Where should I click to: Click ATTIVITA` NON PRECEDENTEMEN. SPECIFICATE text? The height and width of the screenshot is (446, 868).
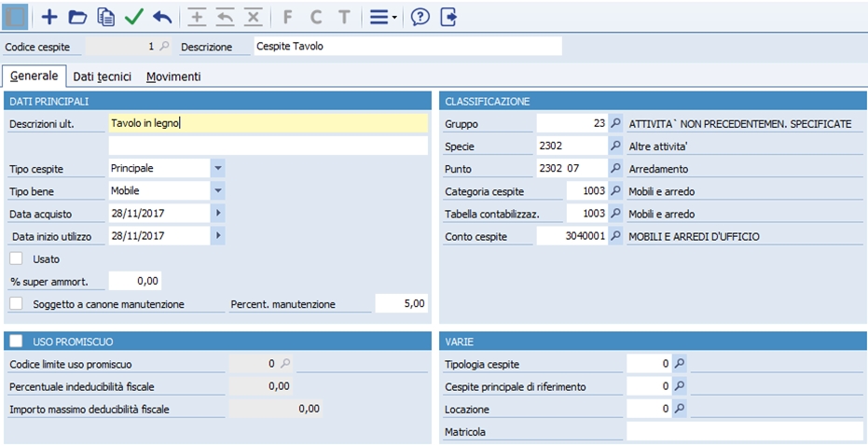pos(740,124)
